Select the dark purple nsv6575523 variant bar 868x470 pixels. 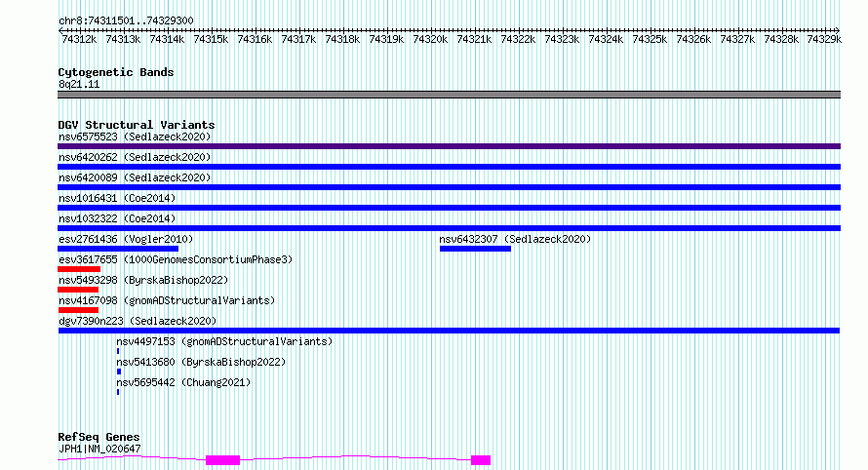(x=449, y=146)
